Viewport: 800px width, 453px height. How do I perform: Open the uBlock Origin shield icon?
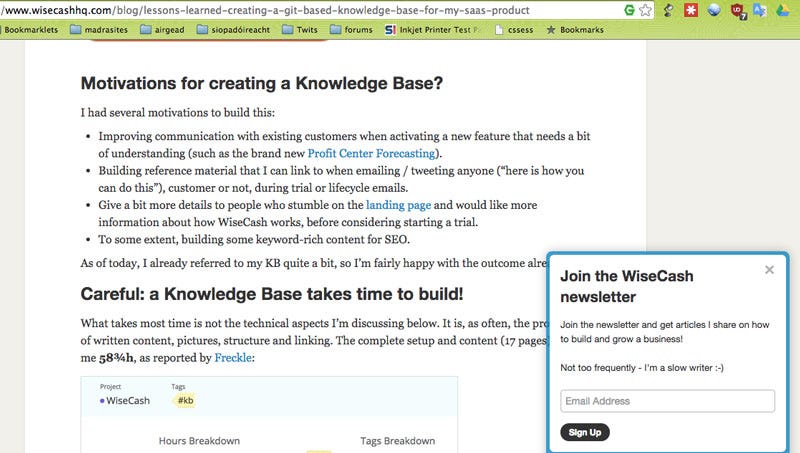738,10
